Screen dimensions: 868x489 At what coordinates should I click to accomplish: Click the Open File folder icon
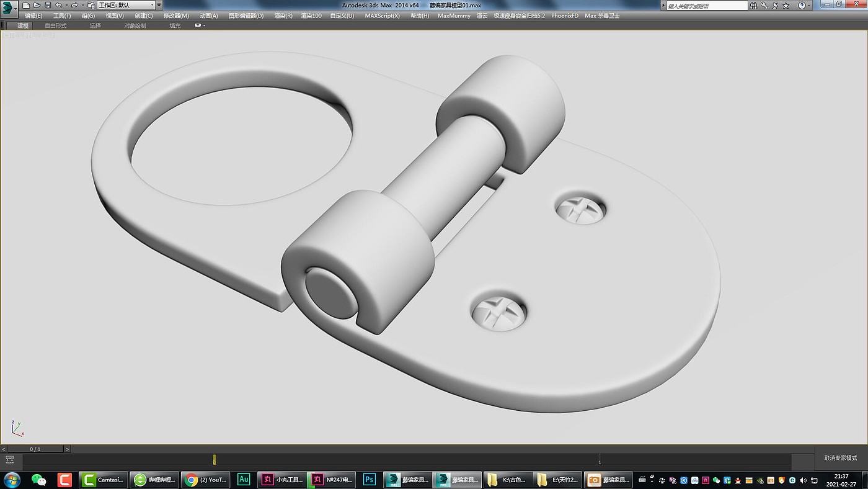(37, 5)
